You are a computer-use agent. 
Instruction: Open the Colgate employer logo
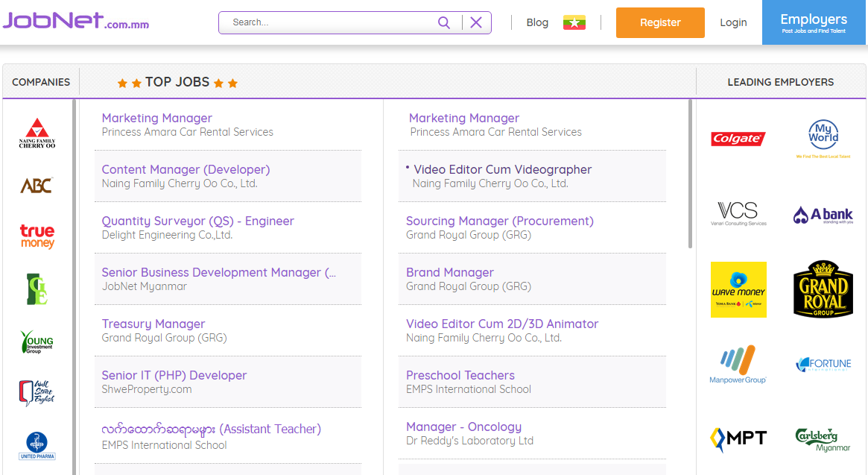pyautogui.click(x=738, y=139)
